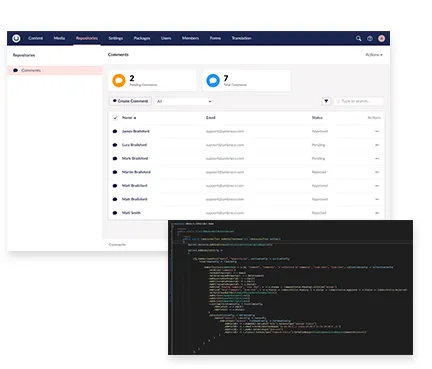The height and width of the screenshot is (369, 432).
Task: Click the blue Total Comments icon
Action: [213, 80]
